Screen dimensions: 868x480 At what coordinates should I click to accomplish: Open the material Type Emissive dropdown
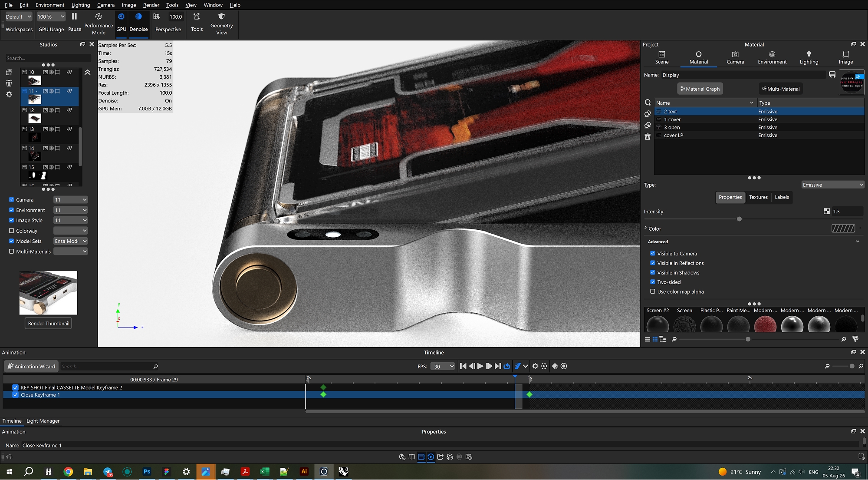(x=833, y=185)
